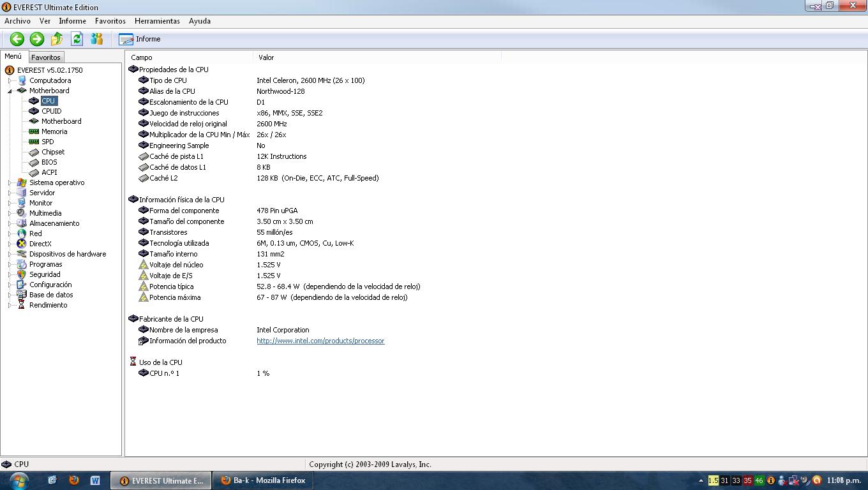The width and height of the screenshot is (868, 490).
Task: Expand the Sistema operativo node
Action: pyautogui.click(x=10, y=182)
